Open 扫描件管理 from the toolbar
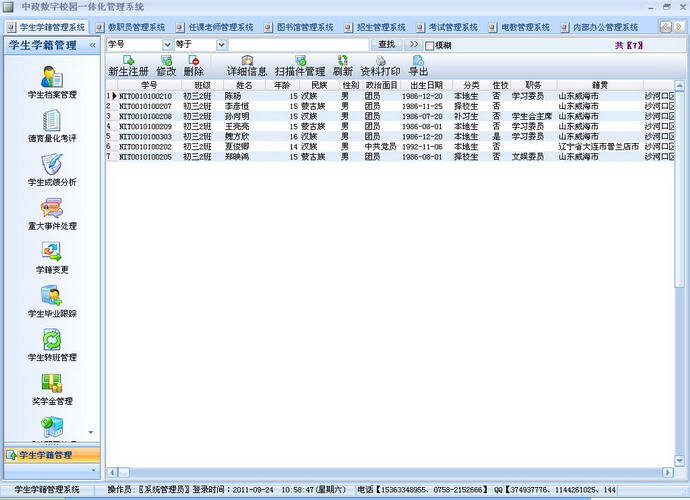 click(x=300, y=66)
